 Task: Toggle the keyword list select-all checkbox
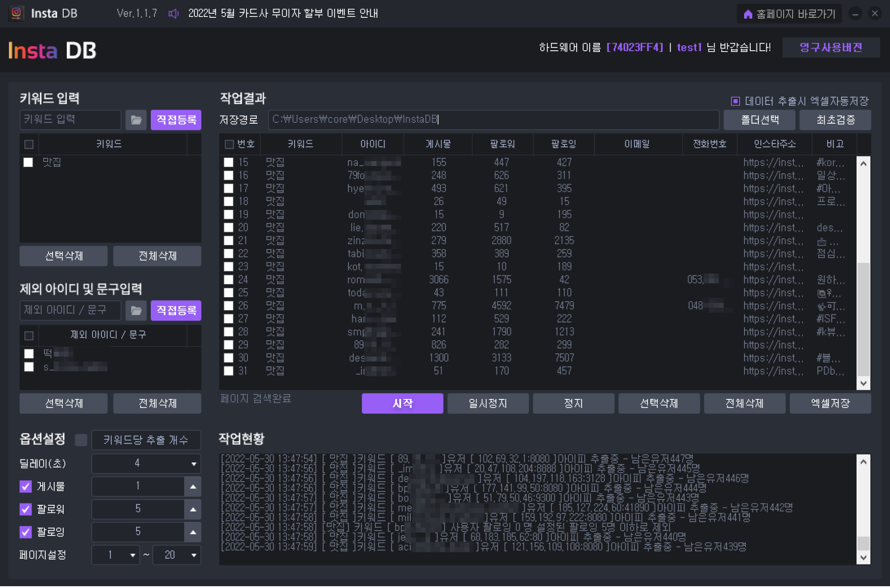[29, 145]
